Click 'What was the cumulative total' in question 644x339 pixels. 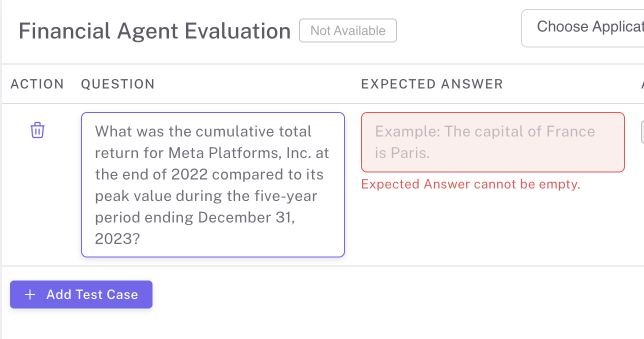pos(203,131)
